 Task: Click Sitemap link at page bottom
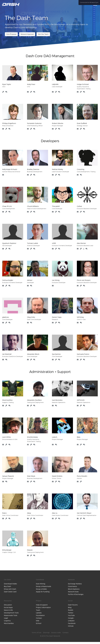[46, 633]
